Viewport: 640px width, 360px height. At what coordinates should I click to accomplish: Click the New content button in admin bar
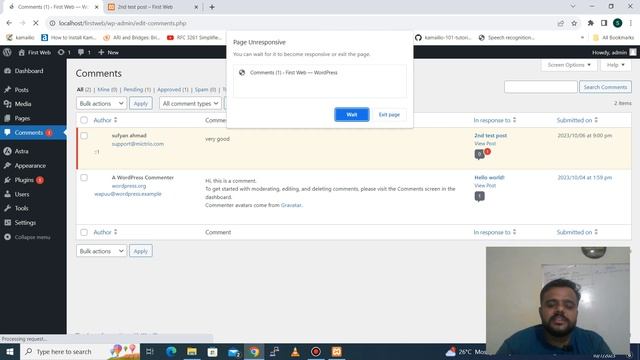click(x=109, y=52)
